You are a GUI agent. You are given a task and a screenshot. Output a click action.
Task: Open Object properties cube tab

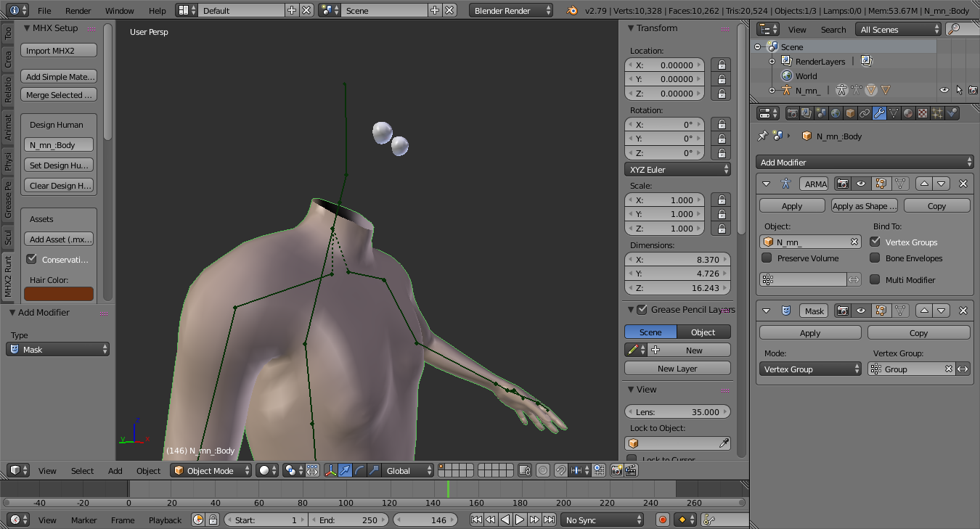pos(850,113)
